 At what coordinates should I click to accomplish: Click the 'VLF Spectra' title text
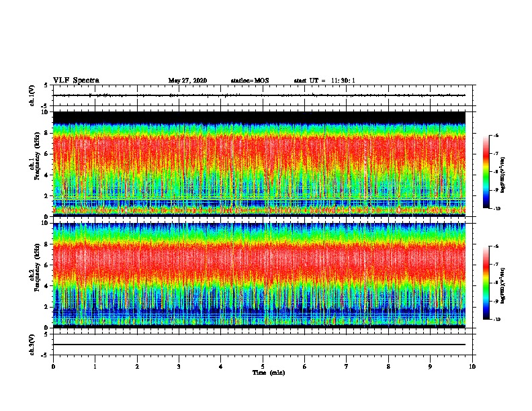tap(76, 81)
